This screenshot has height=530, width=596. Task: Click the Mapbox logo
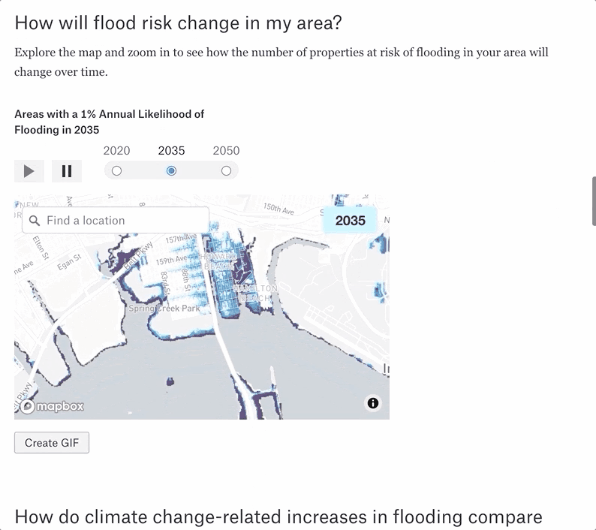point(52,406)
